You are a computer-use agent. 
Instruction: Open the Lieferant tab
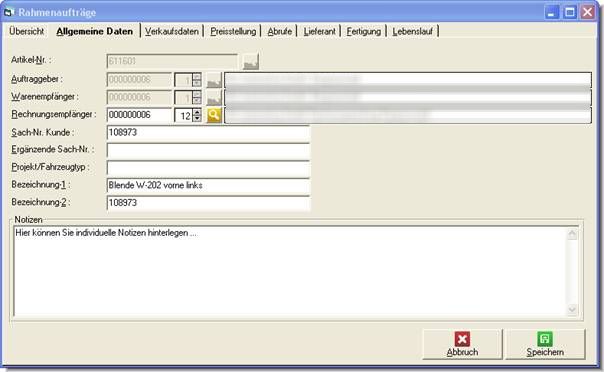click(319, 31)
